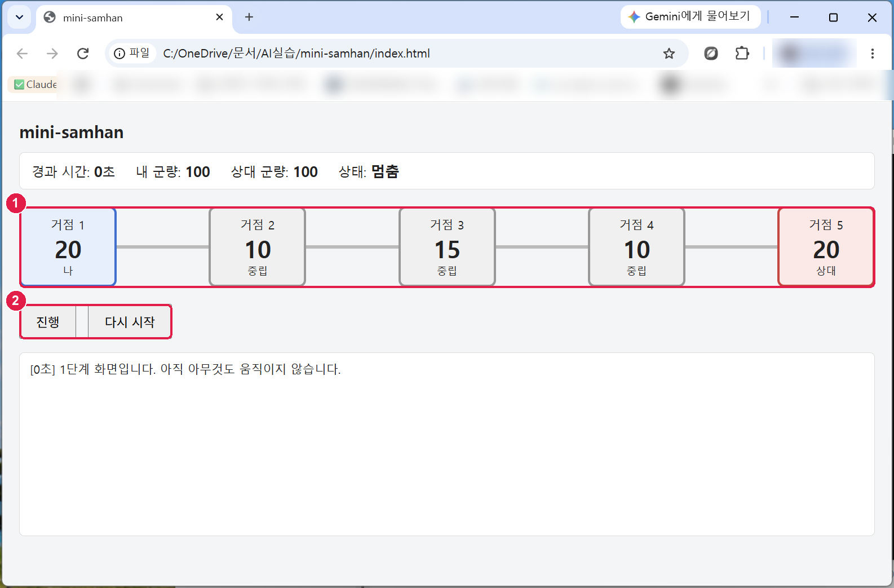Open a new browser tab
This screenshot has width=894, height=588.
click(249, 17)
